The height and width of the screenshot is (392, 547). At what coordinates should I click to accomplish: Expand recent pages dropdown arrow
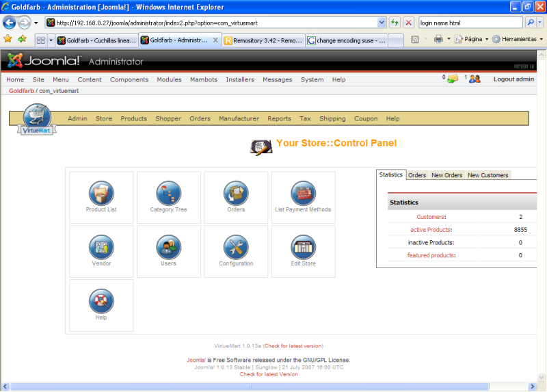click(36, 23)
